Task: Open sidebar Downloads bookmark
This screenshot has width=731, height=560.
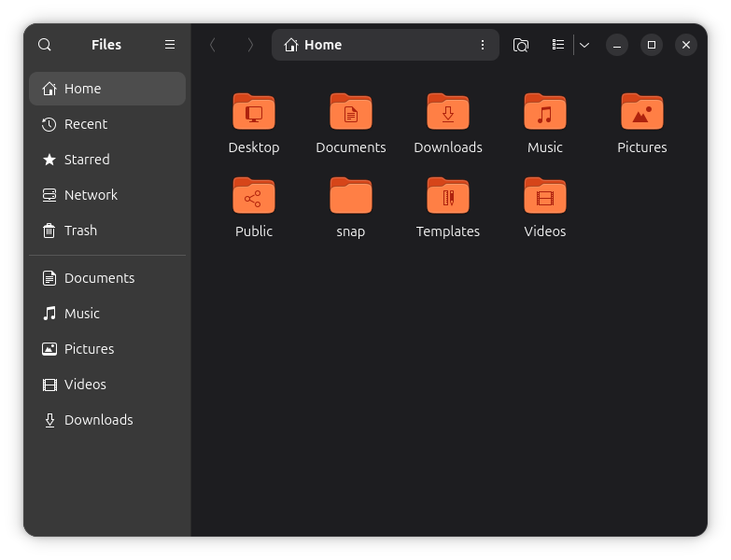Action: (x=107, y=420)
